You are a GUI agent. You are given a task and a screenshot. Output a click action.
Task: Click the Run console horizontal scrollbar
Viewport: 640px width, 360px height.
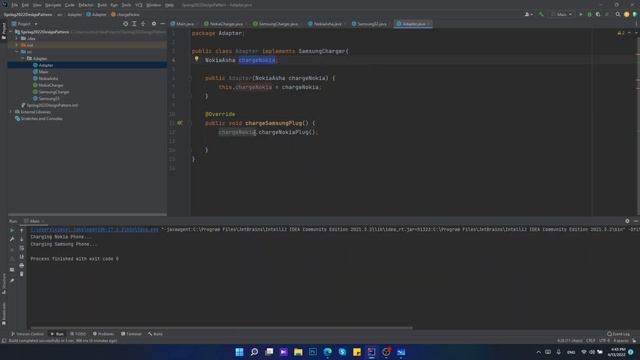222,327
